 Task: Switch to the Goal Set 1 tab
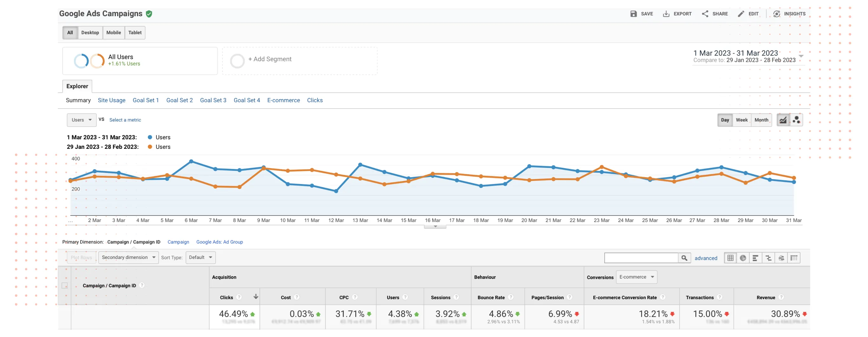146,100
